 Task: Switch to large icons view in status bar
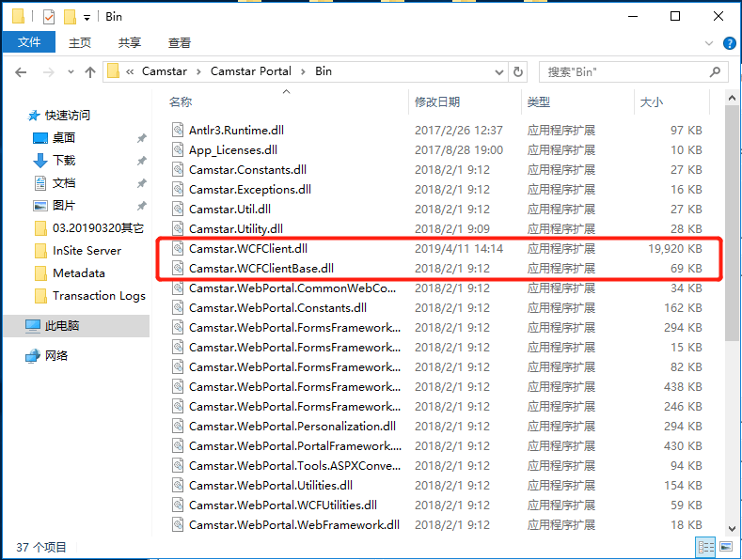[x=725, y=546]
